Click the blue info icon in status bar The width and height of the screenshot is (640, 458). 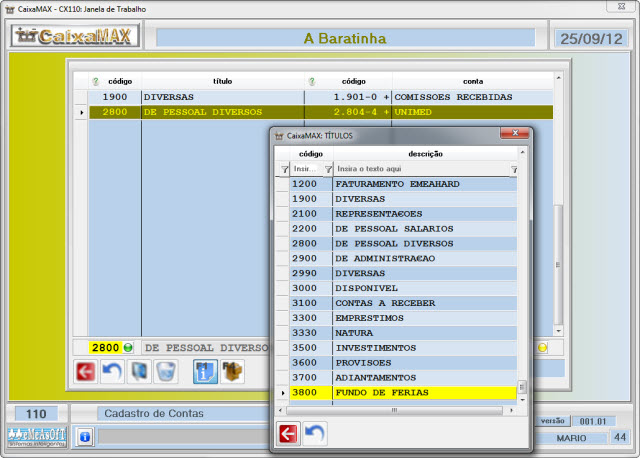pos(85,436)
